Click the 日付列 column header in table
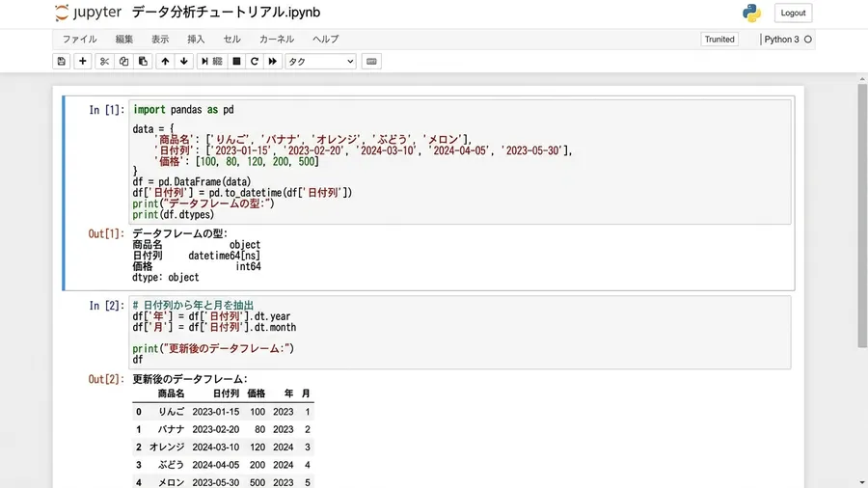This screenshot has height=488, width=868. click(226, 393)
